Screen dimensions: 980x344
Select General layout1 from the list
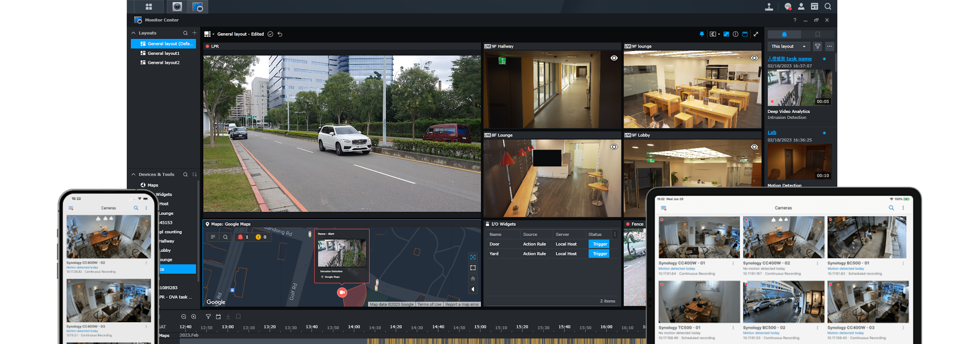point(163,53)
